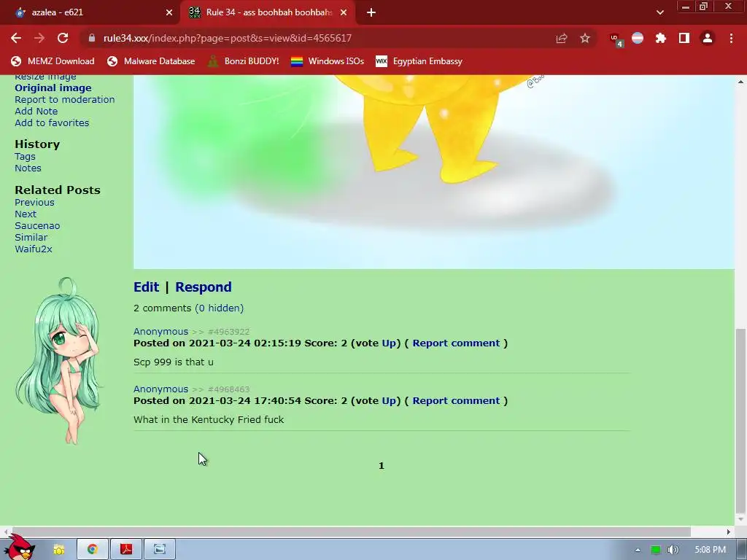Show hidden tray icons arrow
Viewport: 747px width, 560px height.
638,550
